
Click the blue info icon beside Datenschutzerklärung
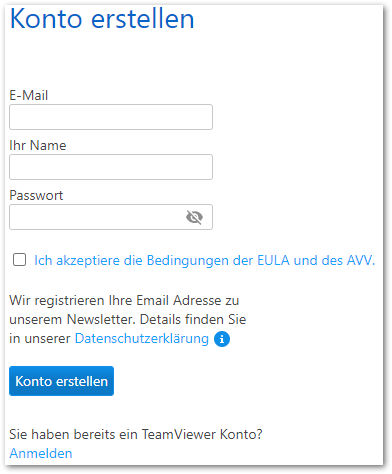point(222,339)
